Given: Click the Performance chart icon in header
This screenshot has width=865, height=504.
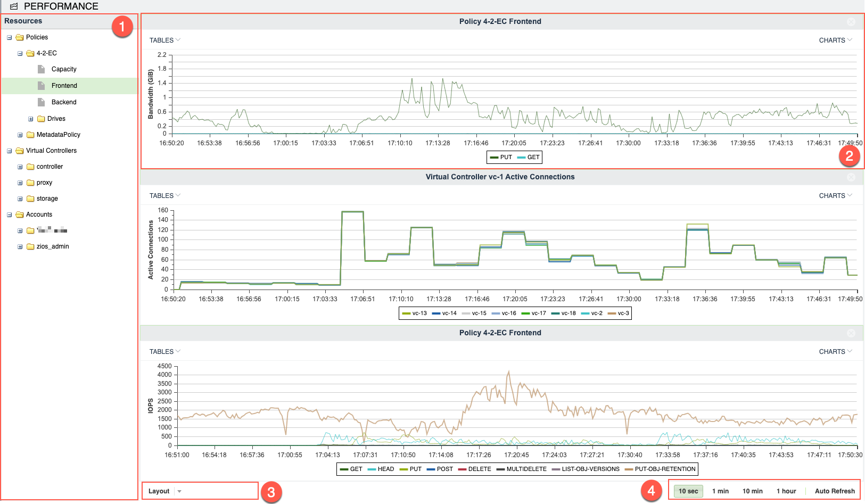Looking at the screenshot, I should click(14, 6).
